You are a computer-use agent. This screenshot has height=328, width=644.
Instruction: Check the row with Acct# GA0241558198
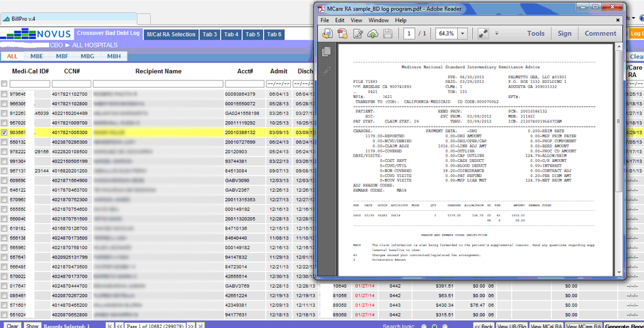(4, 113)
